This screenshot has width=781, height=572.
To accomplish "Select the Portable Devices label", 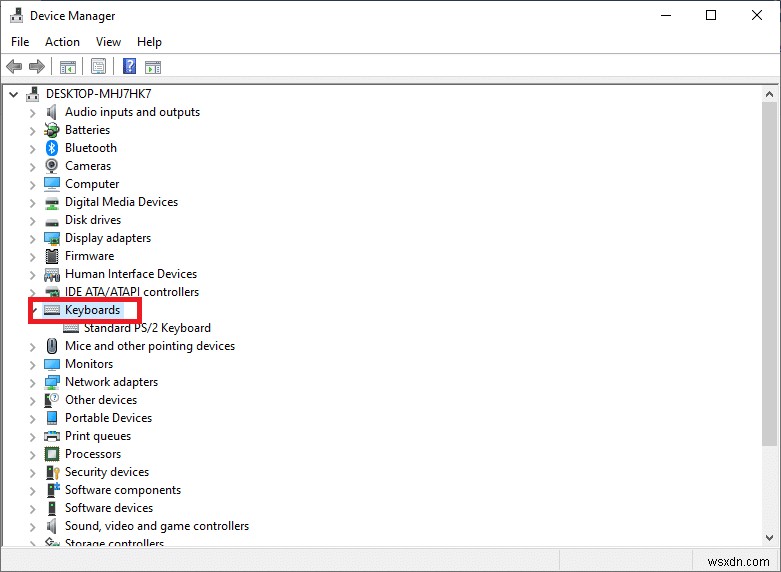I will (109, 418).
